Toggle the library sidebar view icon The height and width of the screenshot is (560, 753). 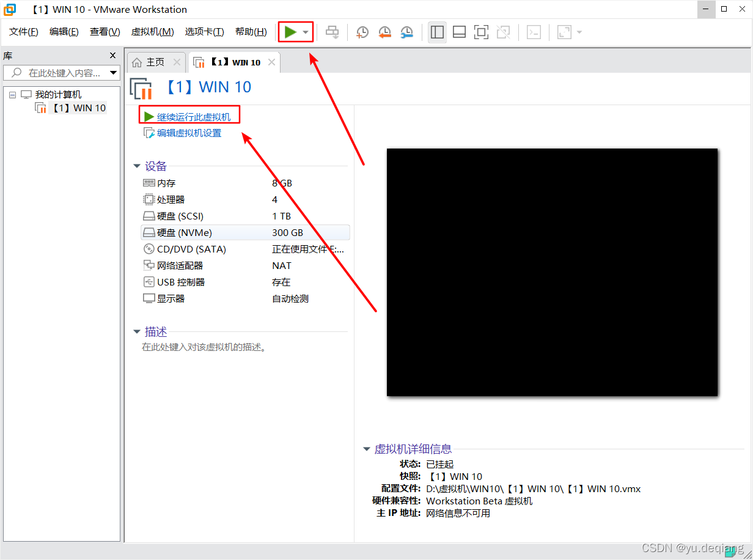(437, 32)
